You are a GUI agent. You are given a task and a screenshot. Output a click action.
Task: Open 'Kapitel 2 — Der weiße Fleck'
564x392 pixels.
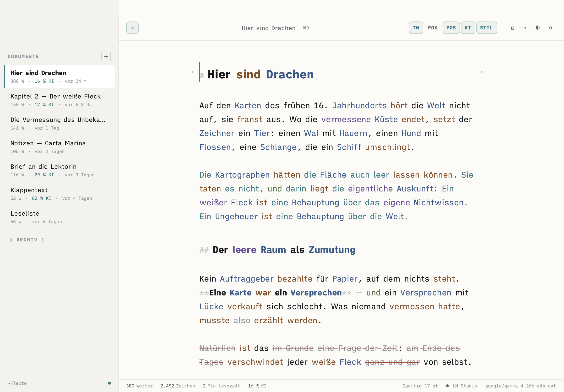point(60,100)
